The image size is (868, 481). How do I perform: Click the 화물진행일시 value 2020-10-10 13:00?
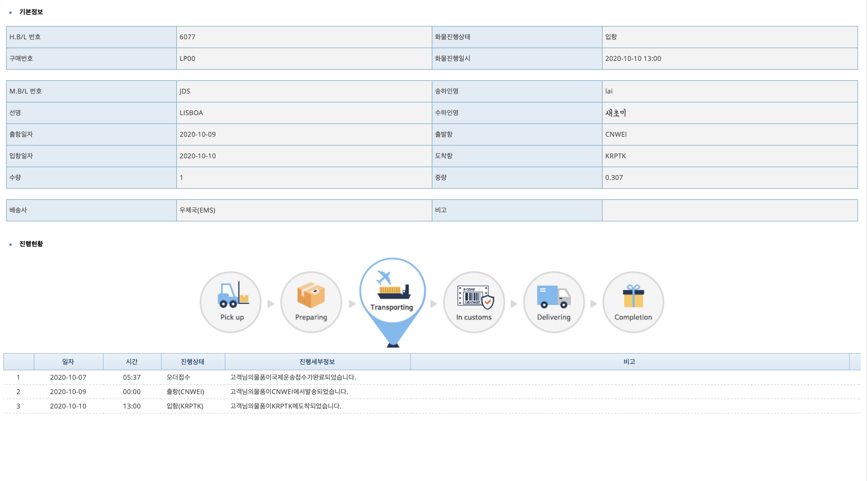click(x=633, y=59)
